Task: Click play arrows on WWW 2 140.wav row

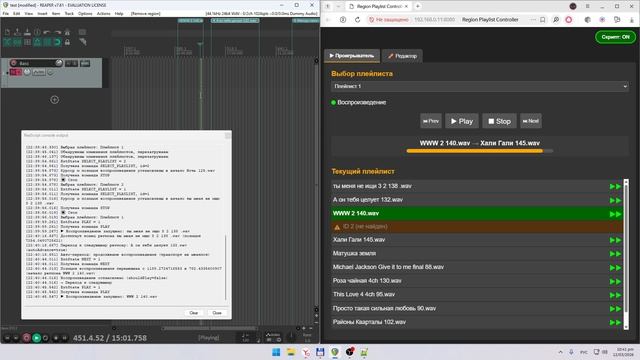Action: coord(615,214)
